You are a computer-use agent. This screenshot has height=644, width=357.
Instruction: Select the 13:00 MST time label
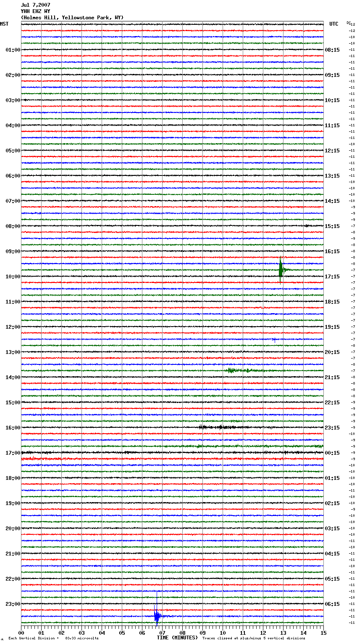point(13,352)
